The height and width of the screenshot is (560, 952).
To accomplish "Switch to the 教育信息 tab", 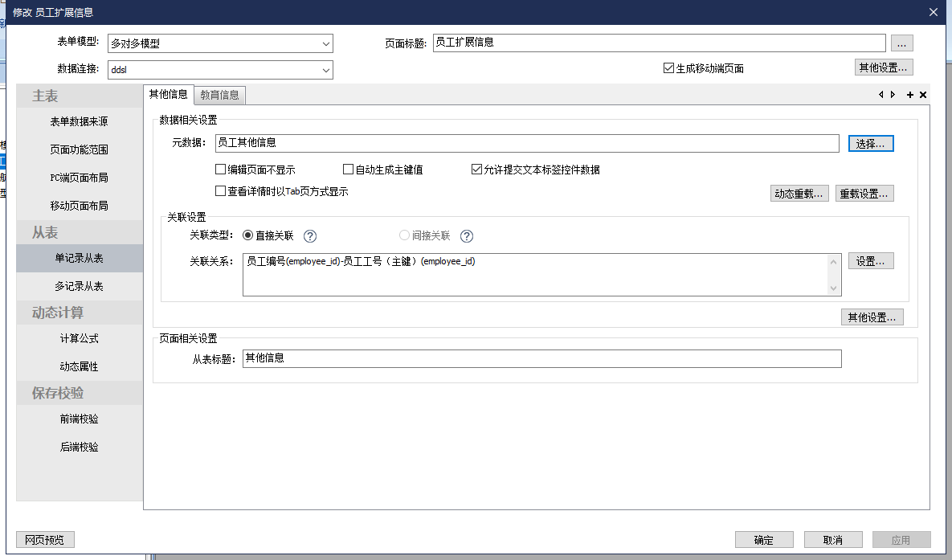I will [219, 95].
